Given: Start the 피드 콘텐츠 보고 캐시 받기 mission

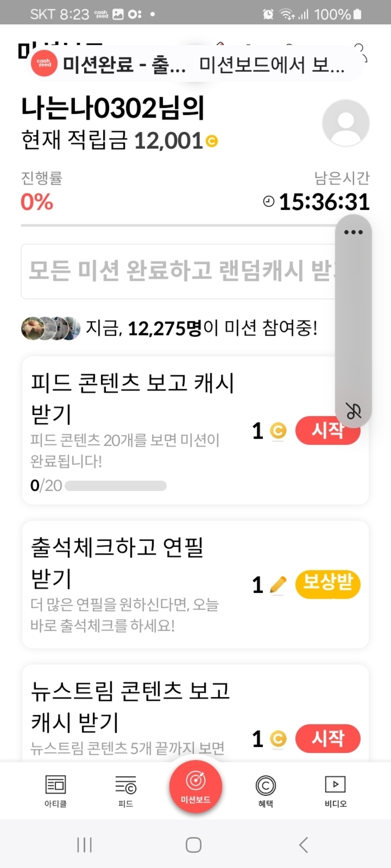Looking at the screenshot, I should [x=327, y=431].
